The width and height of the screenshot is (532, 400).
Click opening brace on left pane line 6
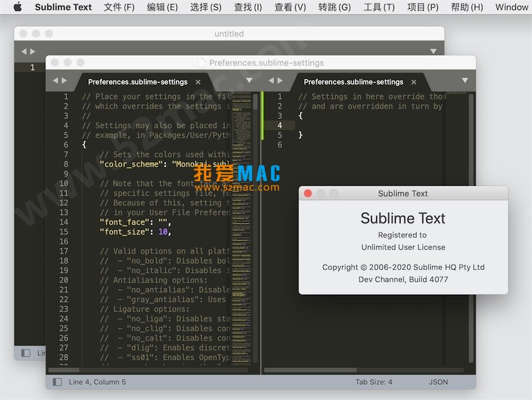(84, 145)
